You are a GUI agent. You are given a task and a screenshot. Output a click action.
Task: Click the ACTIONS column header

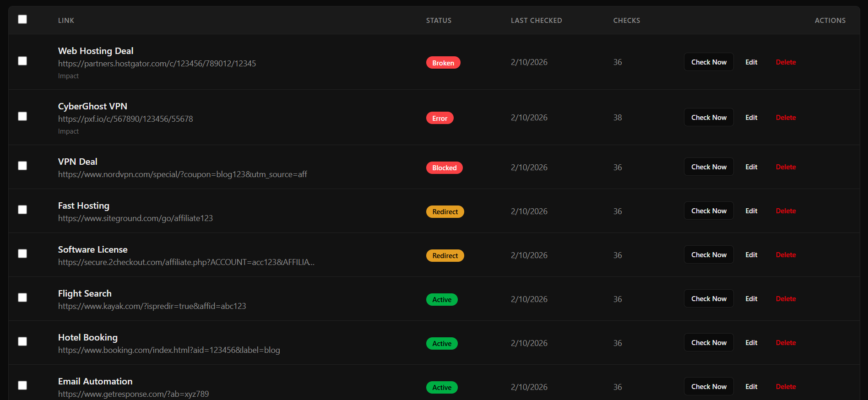(830, 21)
